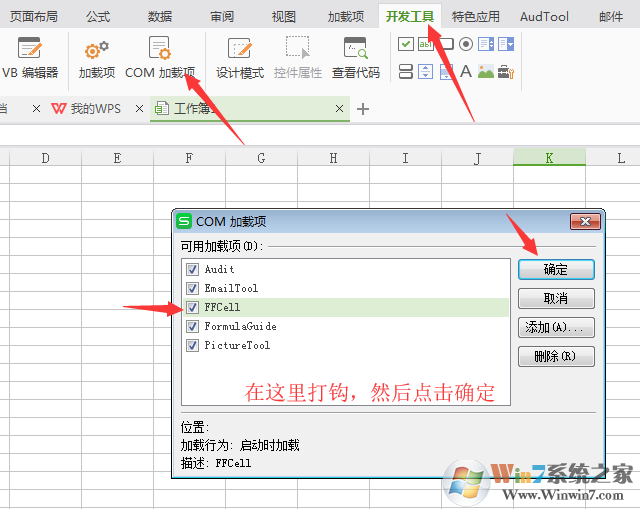Image resolution: width=640 pixels, height=509 pixels.
Task: Select column I header
Action: pyautogui.click(x=405, y=158)
